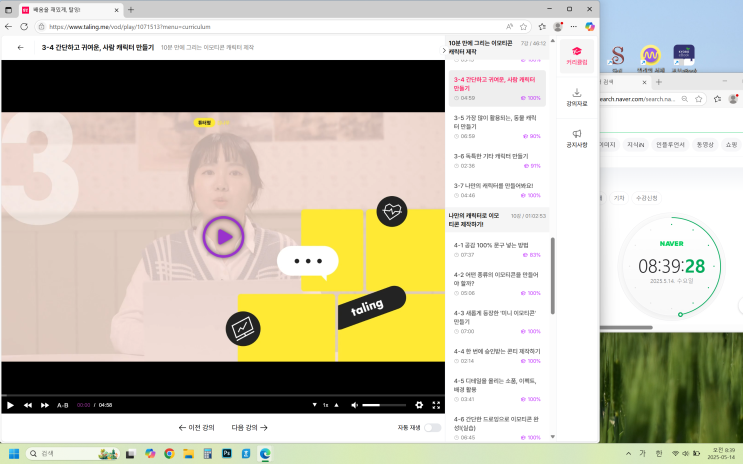This screenshot has height=464, width=743.
Task: Open favorites list in the taling browser toolbar
Action: click(x=542, y=27)
